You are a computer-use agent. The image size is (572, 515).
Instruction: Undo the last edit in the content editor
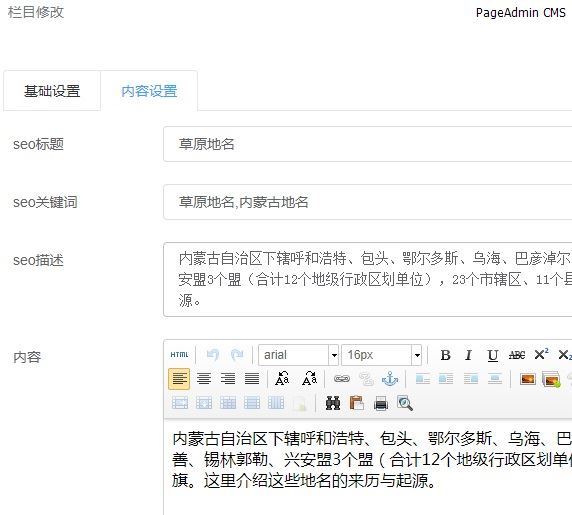coord(213,355)
